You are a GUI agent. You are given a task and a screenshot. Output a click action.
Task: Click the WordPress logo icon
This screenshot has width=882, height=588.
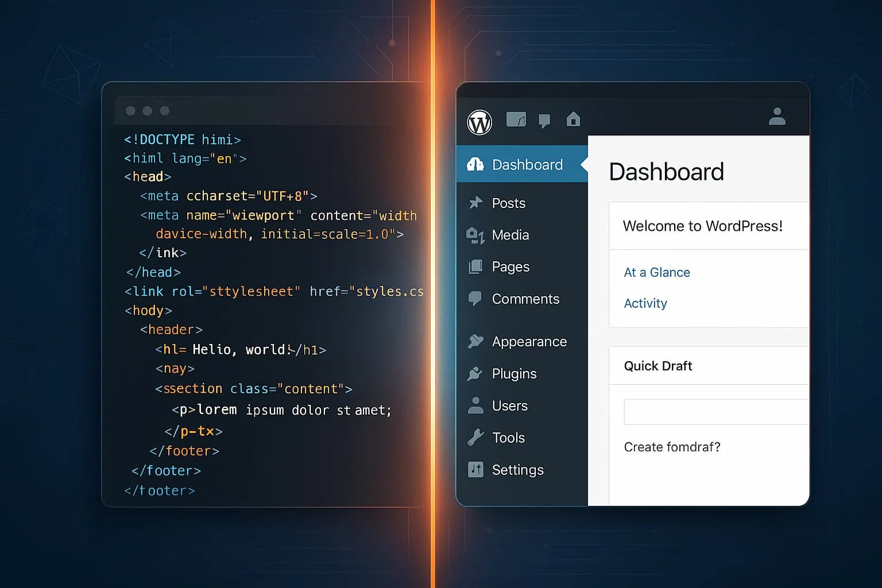click(479, 122)
